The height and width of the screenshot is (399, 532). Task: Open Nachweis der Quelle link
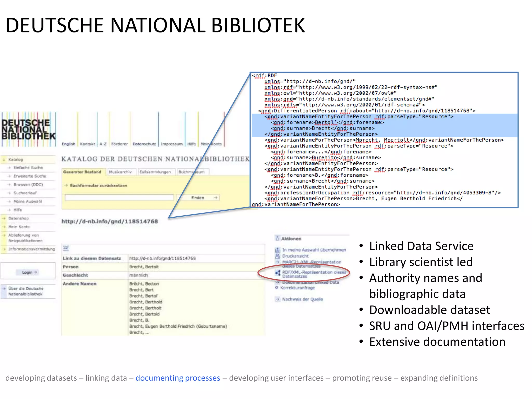click(x=303, y=299)
